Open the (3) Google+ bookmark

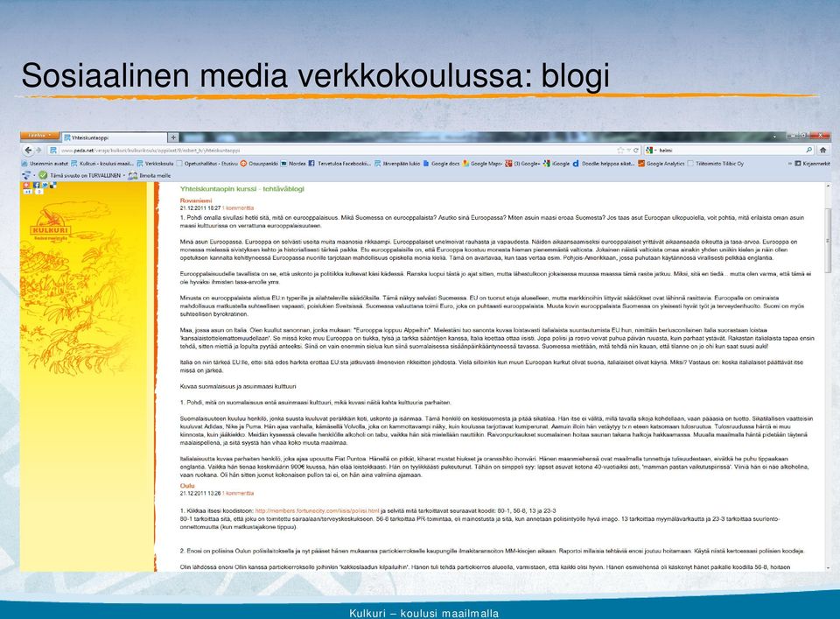point(523,164)
